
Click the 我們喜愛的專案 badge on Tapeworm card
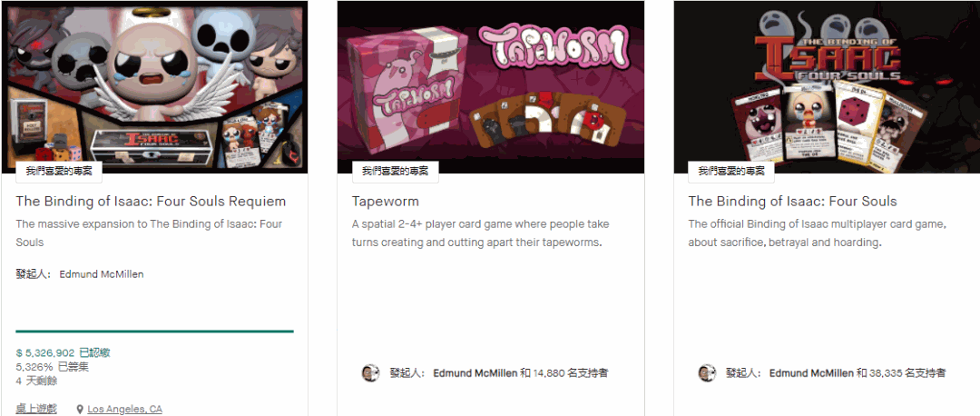[395, 172]
